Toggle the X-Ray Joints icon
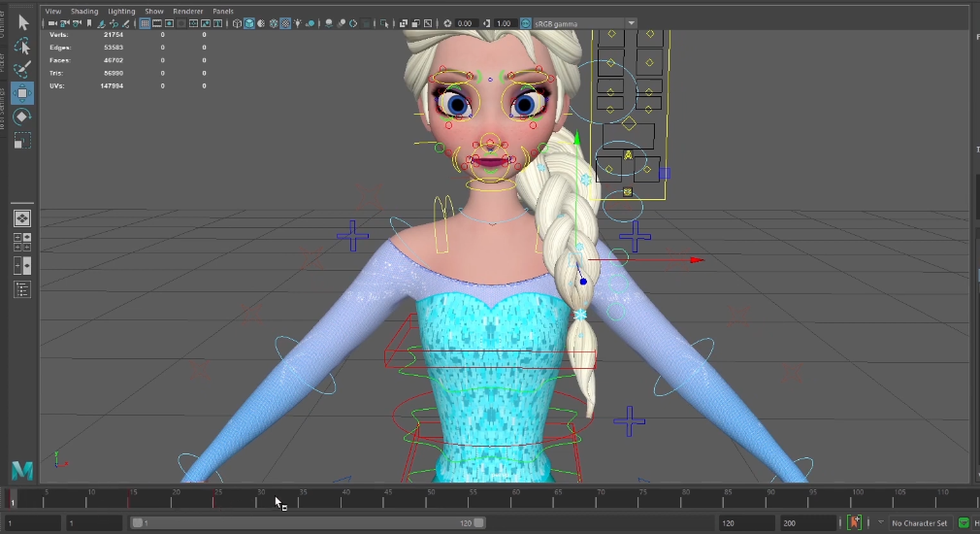The height and width of the screenshot is (534, 980). (428, 23)
